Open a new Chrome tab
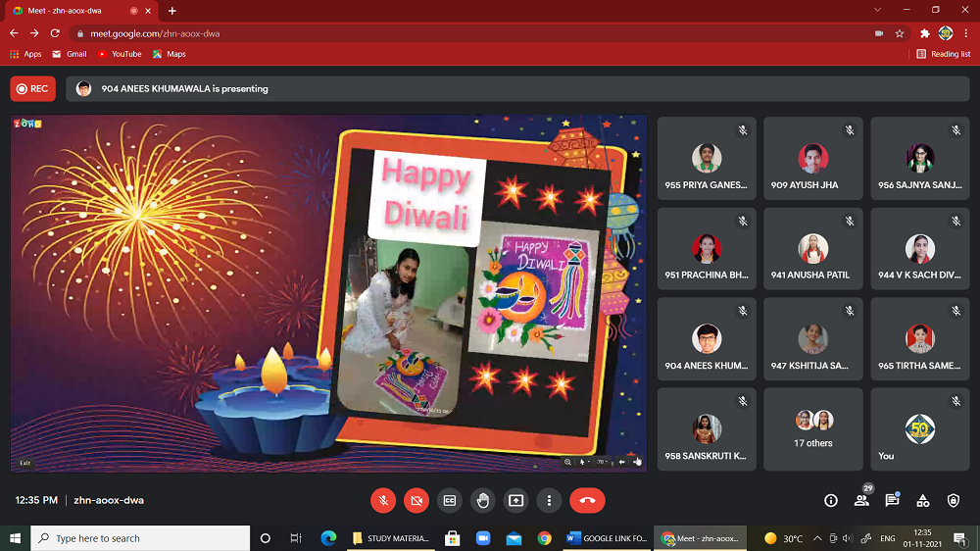The width and height of the screenshot is (980, 551). [172, 11]
